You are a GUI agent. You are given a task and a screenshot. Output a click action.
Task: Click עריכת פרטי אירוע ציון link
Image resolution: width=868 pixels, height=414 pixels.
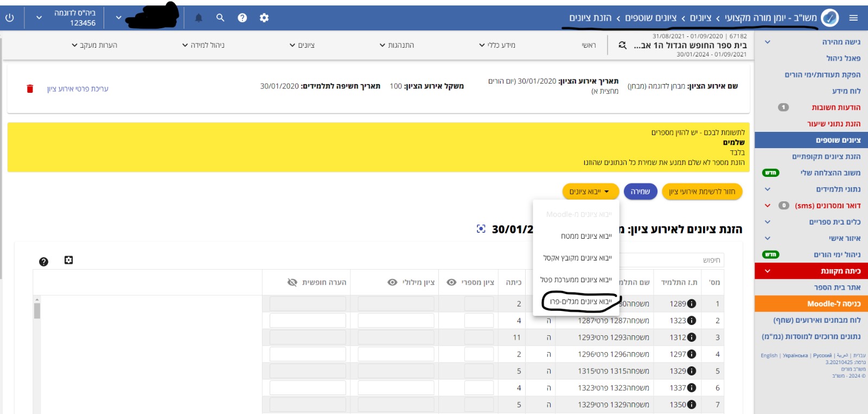click(78, 88)
